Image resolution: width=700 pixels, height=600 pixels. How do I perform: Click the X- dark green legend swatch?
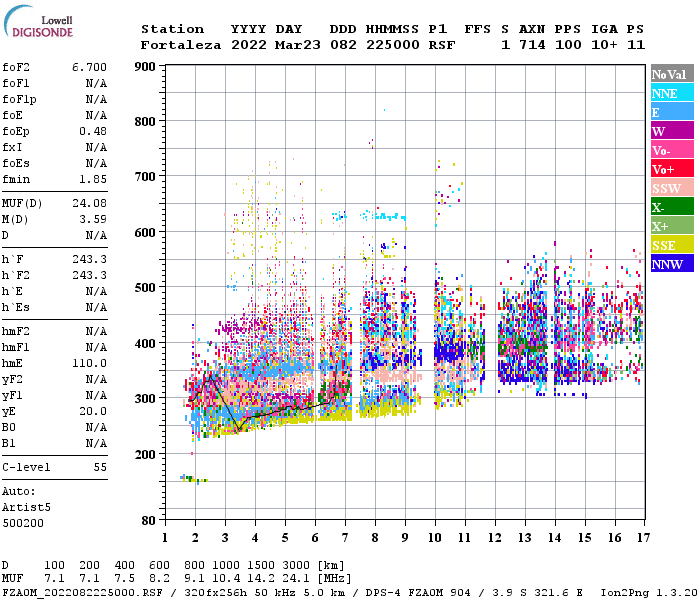pyautogui.click(x=672, y=207)
